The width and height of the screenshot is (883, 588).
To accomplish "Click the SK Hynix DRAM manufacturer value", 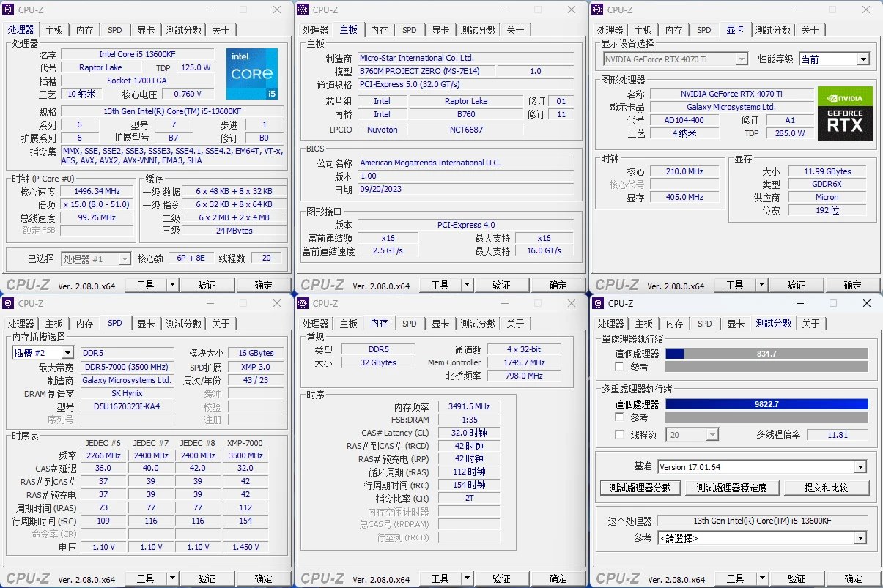I will point(127,393).
